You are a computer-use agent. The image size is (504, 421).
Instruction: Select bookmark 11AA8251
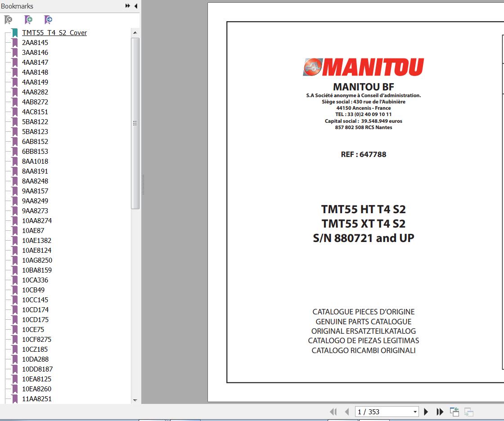click(x=36, y=399)
